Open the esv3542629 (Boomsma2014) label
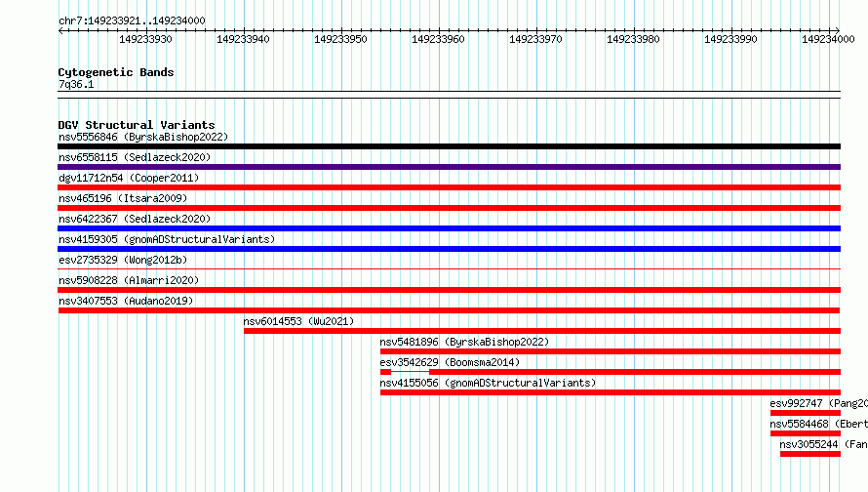The image size is (868, 492). pyautogui.click(x=450, y=362)
